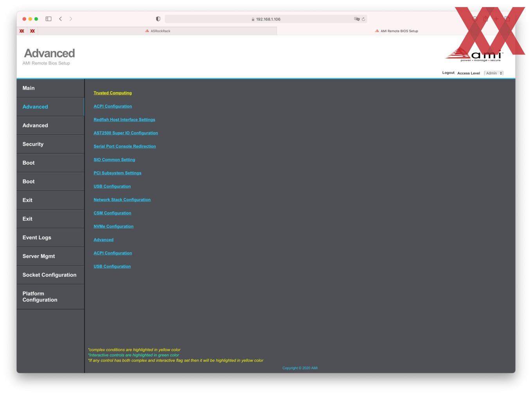Select Server Mgmt in the sidebar
Viewport: 532px width, 395px height.
(50, 256)
